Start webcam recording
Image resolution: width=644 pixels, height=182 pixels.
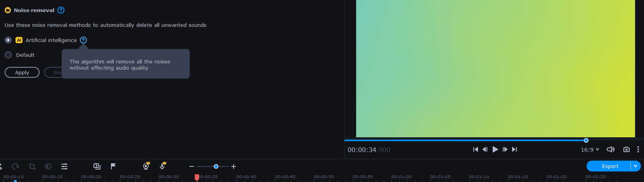click(146, 166)
